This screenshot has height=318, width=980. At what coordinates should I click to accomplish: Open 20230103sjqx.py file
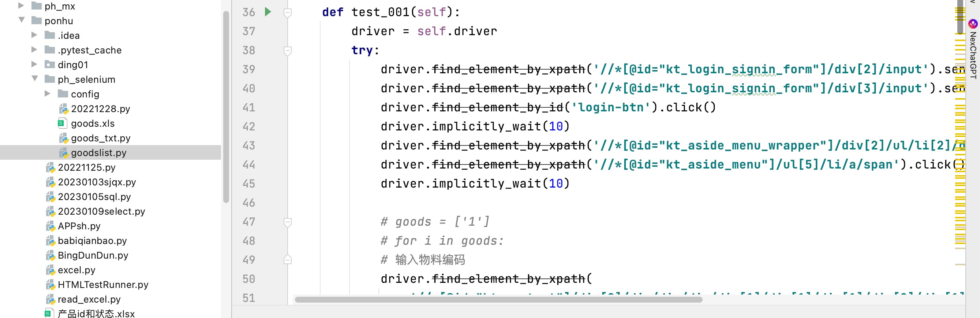(97, 182)
